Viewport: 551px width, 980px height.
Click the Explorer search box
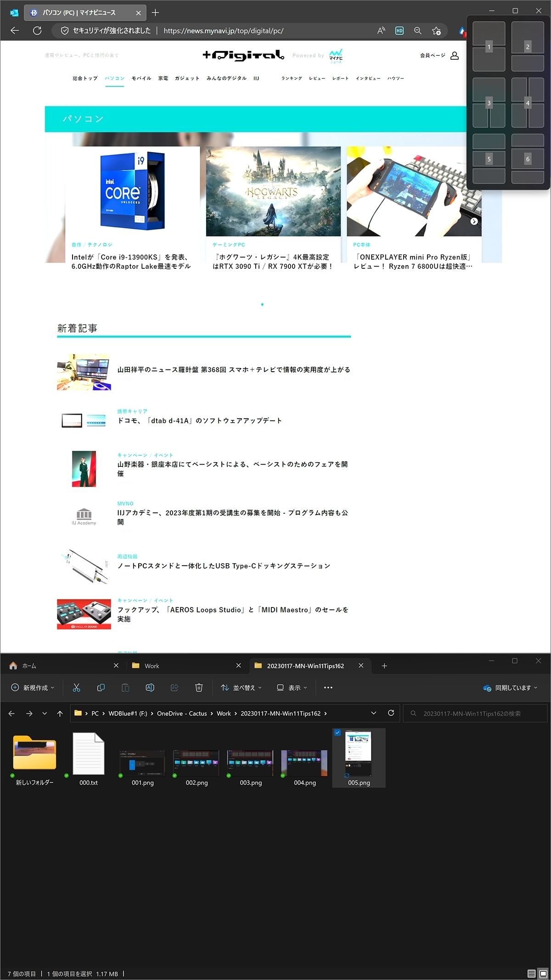pyautogui.click(x=475, y=714)
